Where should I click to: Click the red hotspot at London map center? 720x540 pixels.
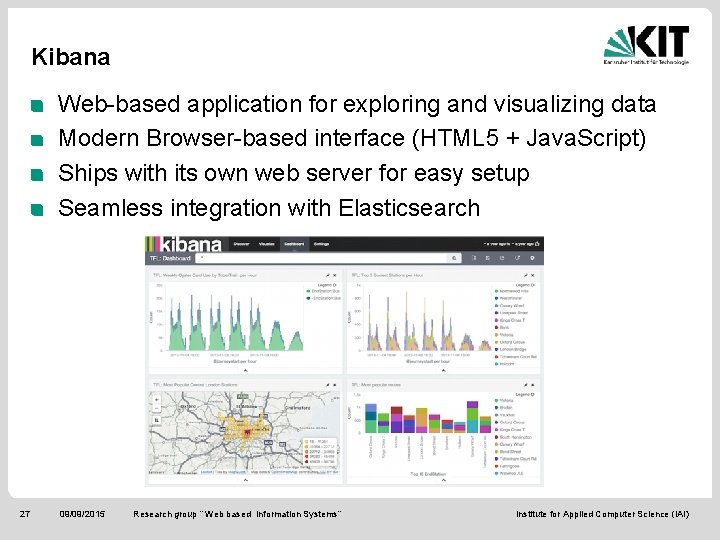pos(248,432)
